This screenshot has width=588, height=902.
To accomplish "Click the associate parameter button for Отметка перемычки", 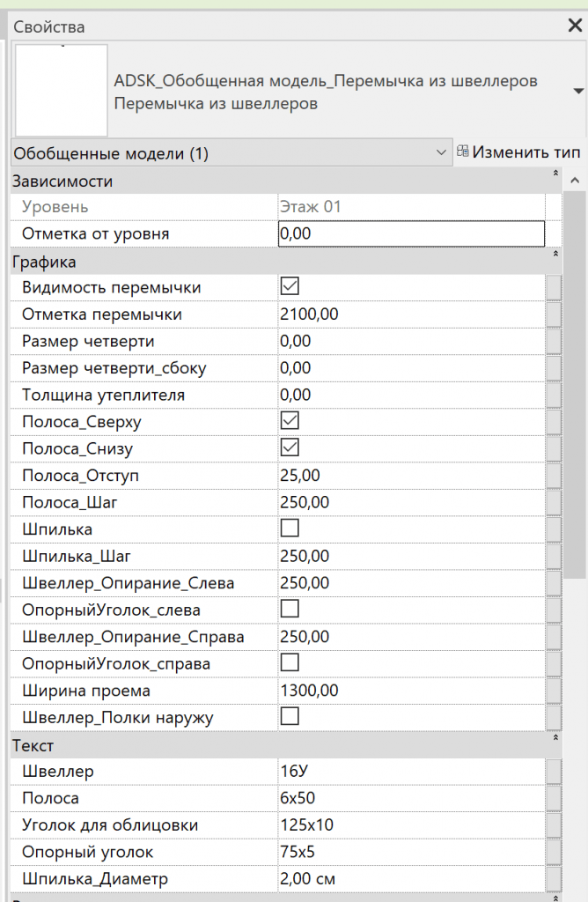I will point(554,314).
